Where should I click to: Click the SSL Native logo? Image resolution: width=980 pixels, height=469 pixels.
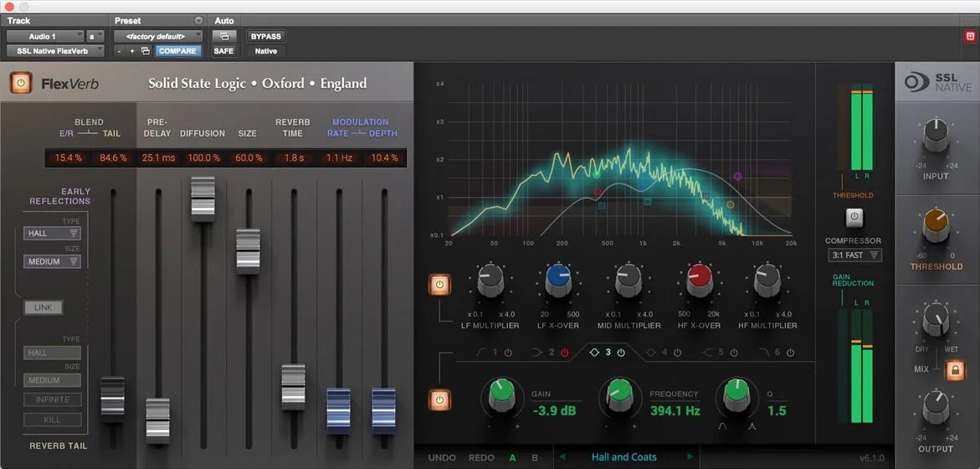pyautogui.click(x=937, y=83)
